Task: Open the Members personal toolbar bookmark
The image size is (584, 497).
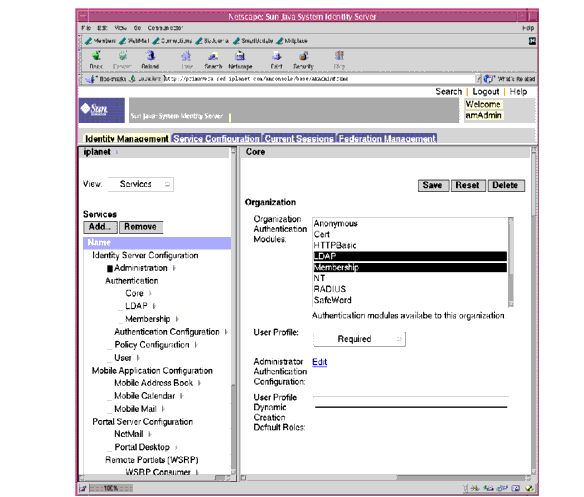Action: 101,41
